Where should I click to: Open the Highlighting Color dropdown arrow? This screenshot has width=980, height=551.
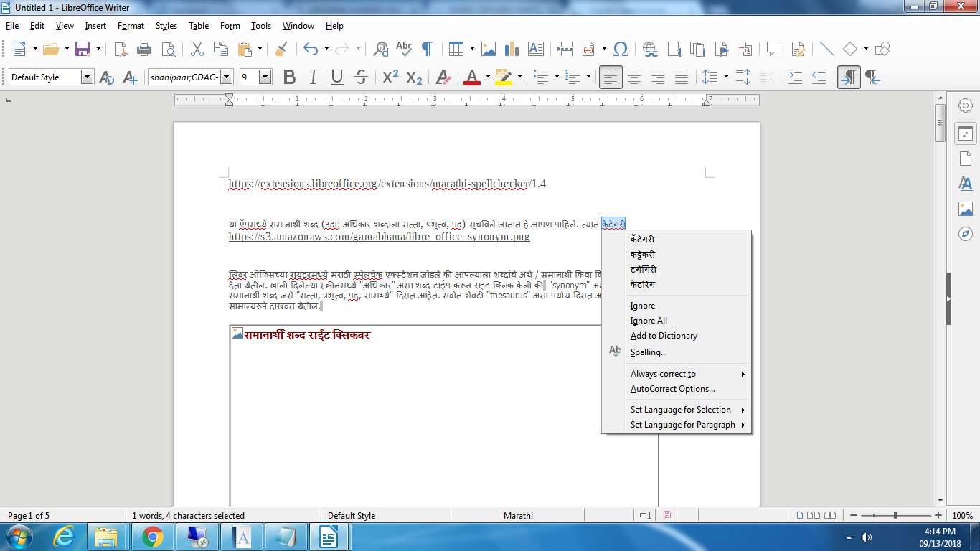pos(519,77)
